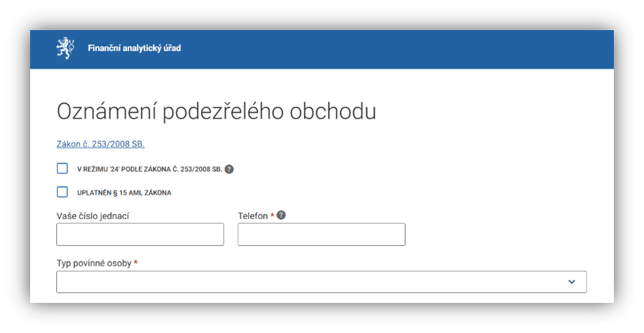Click the 'Vaše číslo jednací' field label
The image size is (644, 333).
tap(92, 216)
